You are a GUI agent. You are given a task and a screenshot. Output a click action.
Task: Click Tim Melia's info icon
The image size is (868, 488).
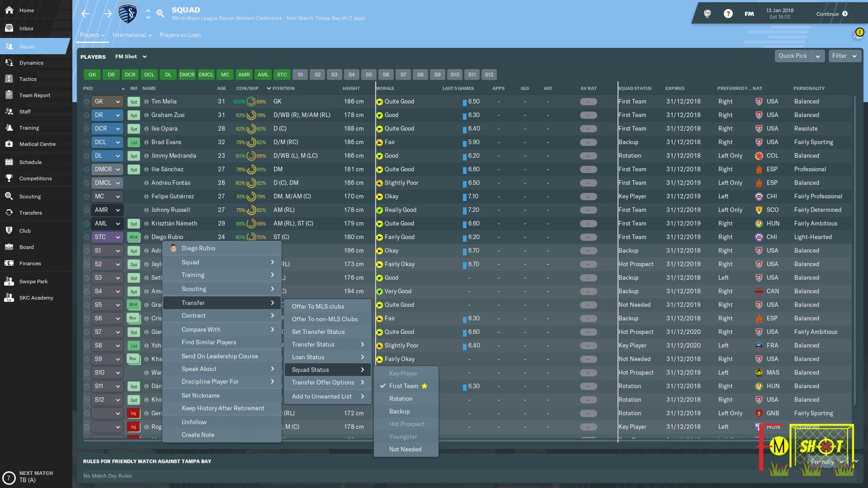(x=146, y=102)
